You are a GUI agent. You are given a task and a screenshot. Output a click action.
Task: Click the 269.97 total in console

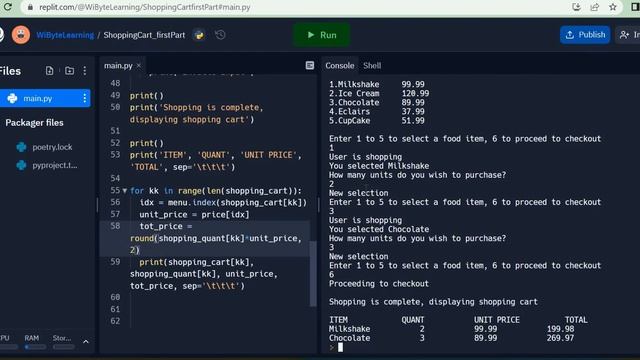560,338
